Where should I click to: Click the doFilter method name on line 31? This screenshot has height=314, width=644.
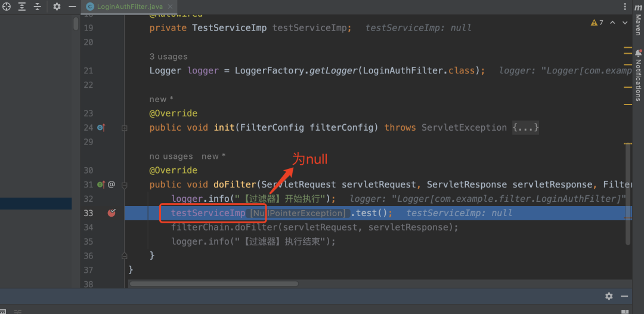(235, 184)
